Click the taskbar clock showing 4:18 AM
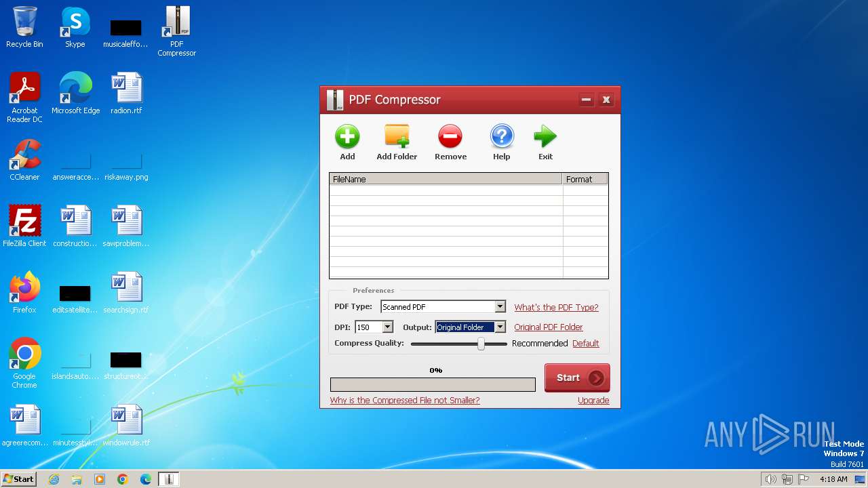 tap(833, 479)
